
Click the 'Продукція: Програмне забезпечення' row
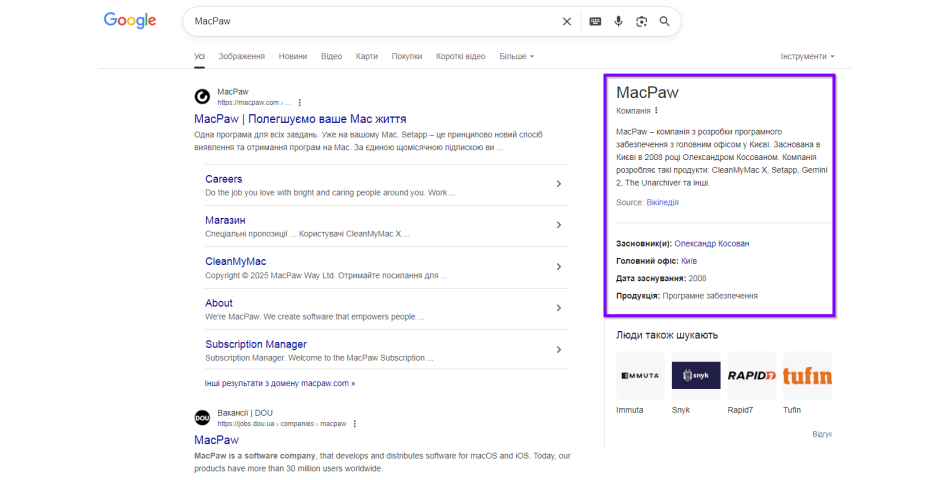[687, 296]
